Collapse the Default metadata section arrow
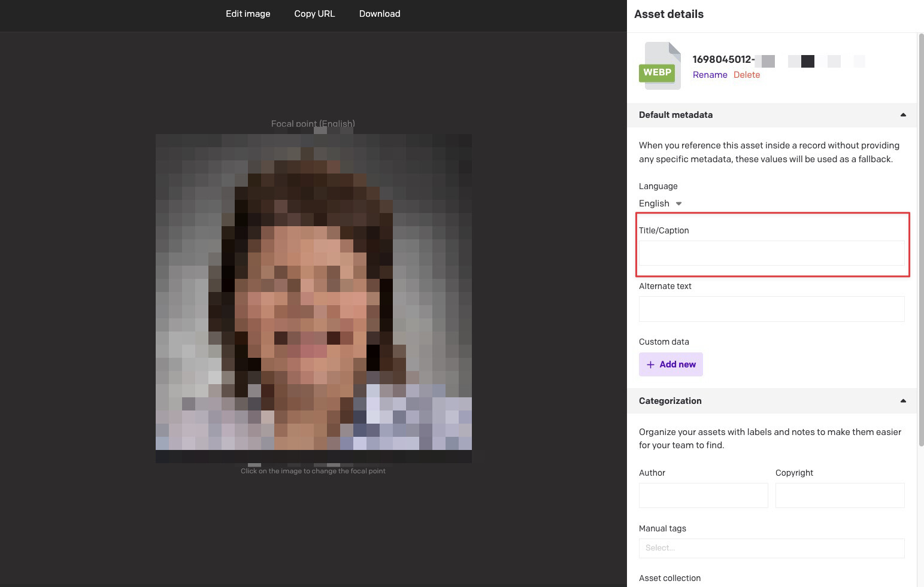The width and height of the screenshot is (924, 587). (903, 115)
